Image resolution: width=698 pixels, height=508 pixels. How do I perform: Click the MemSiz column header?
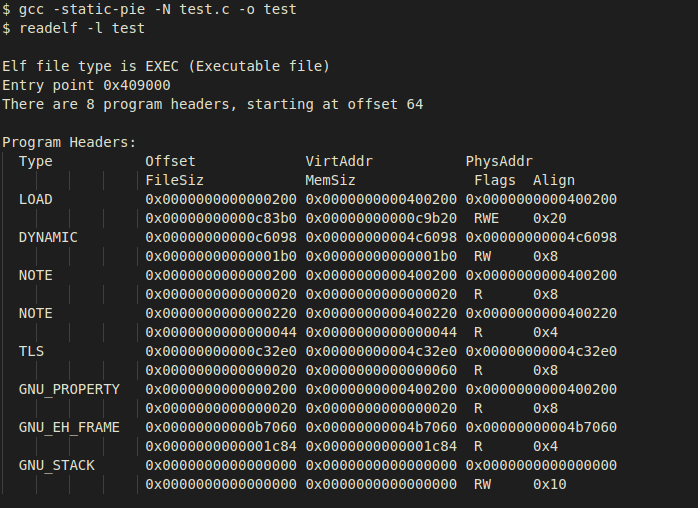click(x=331, y=180)
